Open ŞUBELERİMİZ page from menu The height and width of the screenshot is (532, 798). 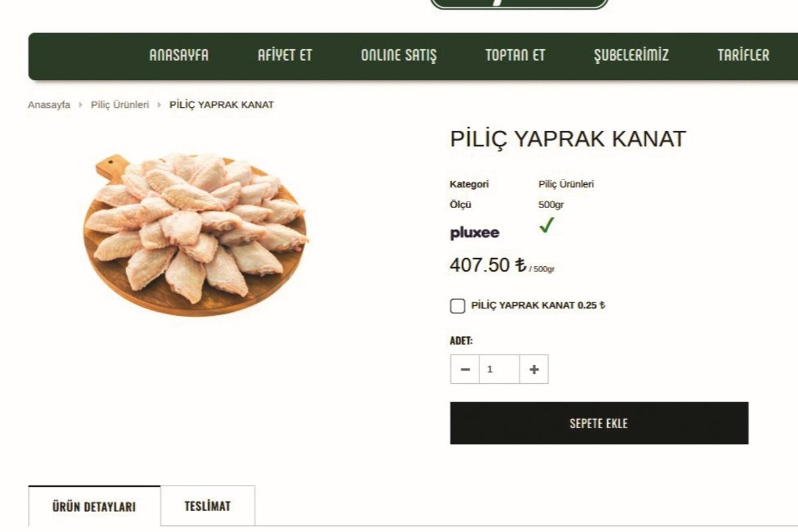pyautogui.click(x=631, y=55)
